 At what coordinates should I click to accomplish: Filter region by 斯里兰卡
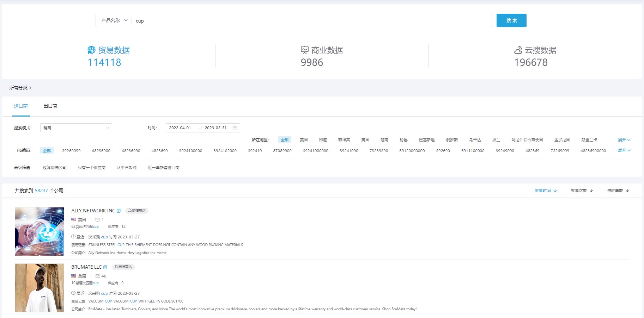589,140
